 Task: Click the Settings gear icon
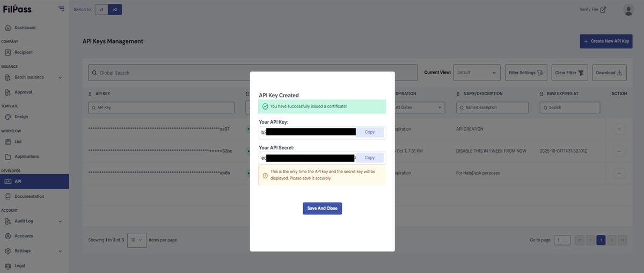click(8, 251)
